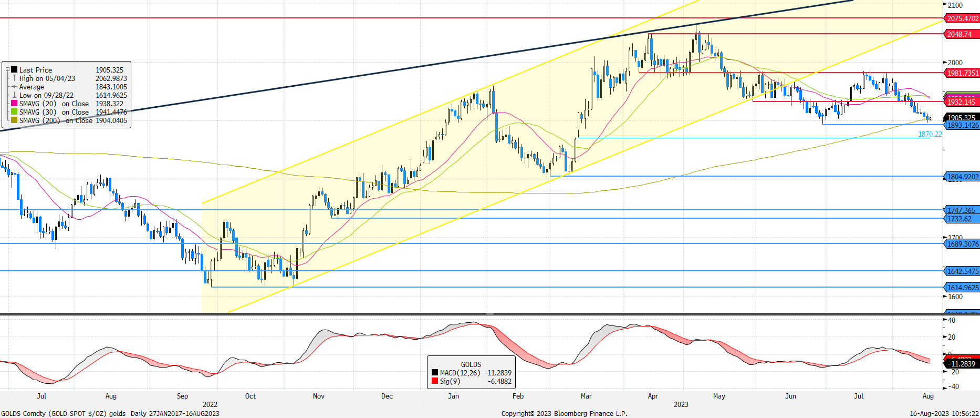Click 'SMAVG (30) on Close' legend label

pos(54,112)
